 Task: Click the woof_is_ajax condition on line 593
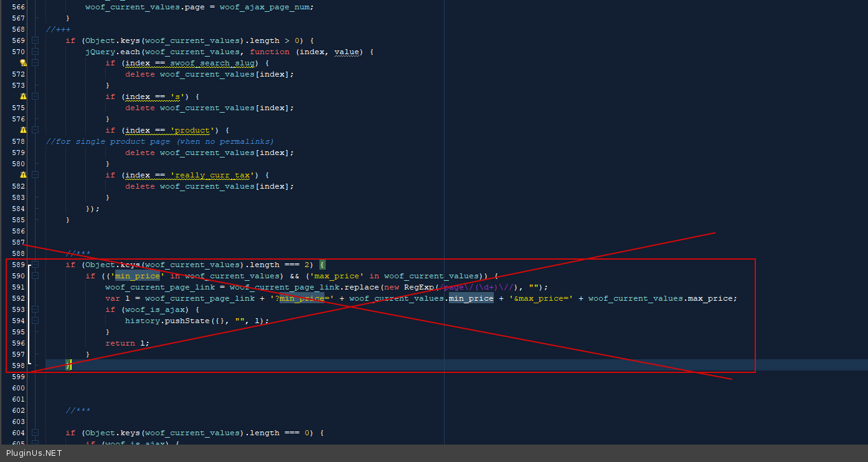click(160, 309)
